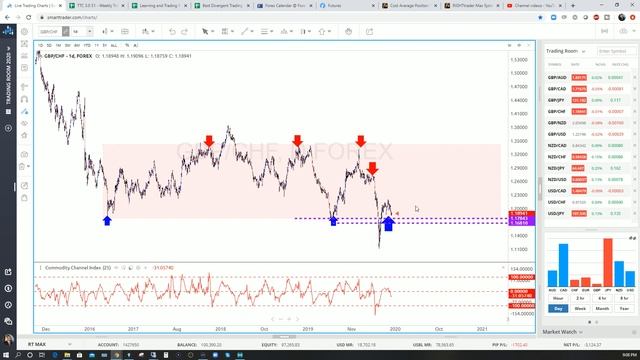The image size is (640, 360).
Task: Click the 2 hr strength meter button
Action: pyautogui.click(x=580, y=298)
